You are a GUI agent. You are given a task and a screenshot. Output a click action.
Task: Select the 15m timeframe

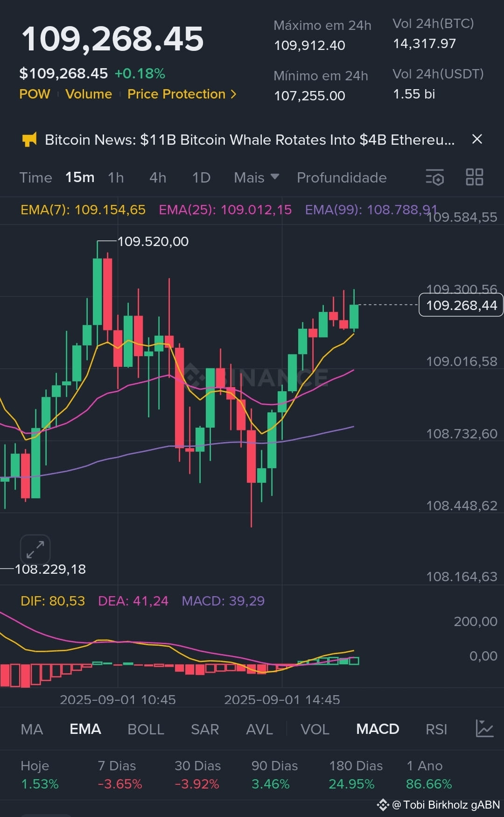click(80, 177)
